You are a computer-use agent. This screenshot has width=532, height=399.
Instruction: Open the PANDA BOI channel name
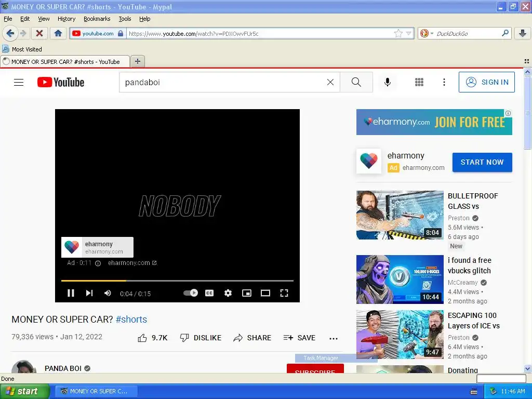pyautogui.click(x=63, y=368)
